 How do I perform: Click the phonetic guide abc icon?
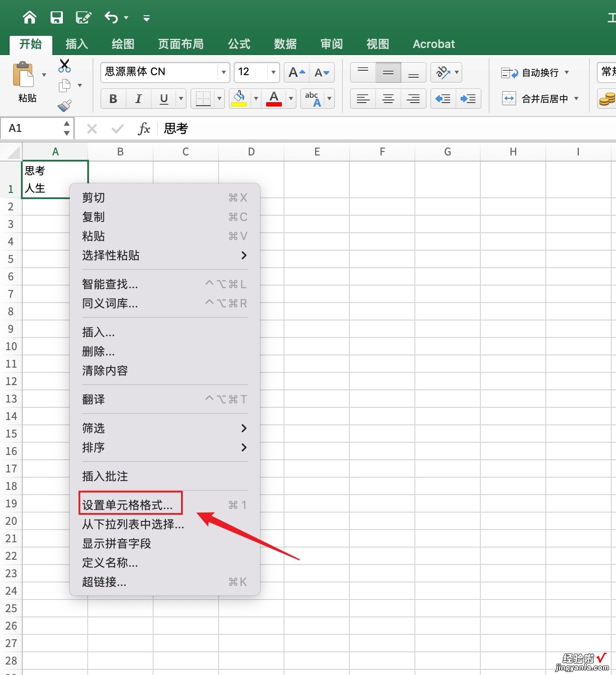[x=313, y=99]
